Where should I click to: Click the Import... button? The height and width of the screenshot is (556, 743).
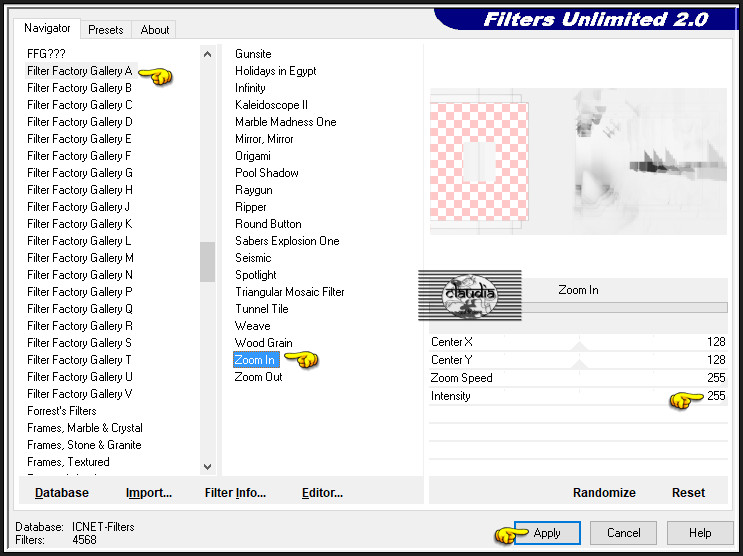tap(149, 493)
